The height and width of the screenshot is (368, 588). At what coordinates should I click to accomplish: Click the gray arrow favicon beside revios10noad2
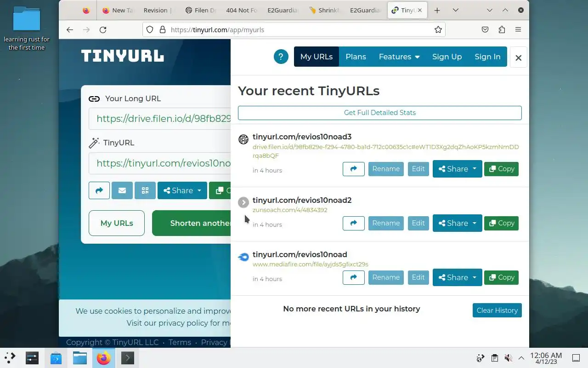[243, 202]
